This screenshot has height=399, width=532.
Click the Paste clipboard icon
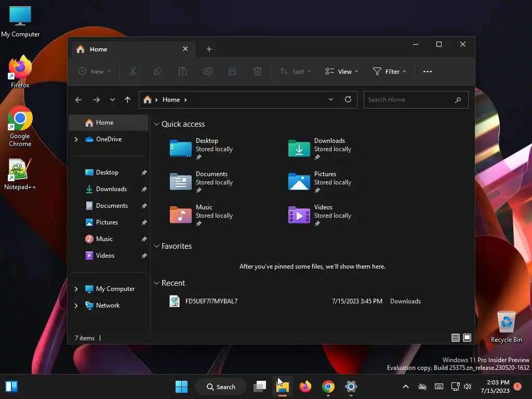pos(182,71)
